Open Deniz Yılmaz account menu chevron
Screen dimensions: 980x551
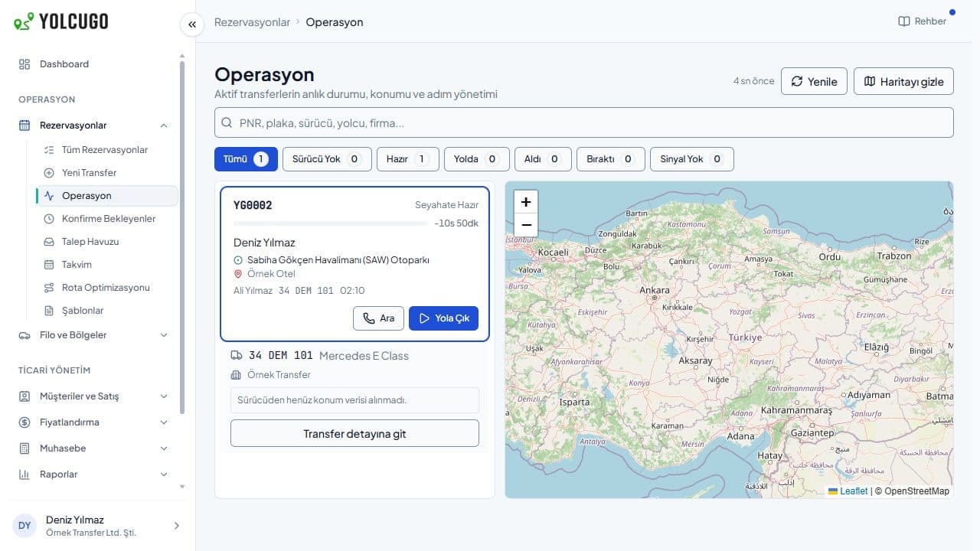click(x=176, y=526)
